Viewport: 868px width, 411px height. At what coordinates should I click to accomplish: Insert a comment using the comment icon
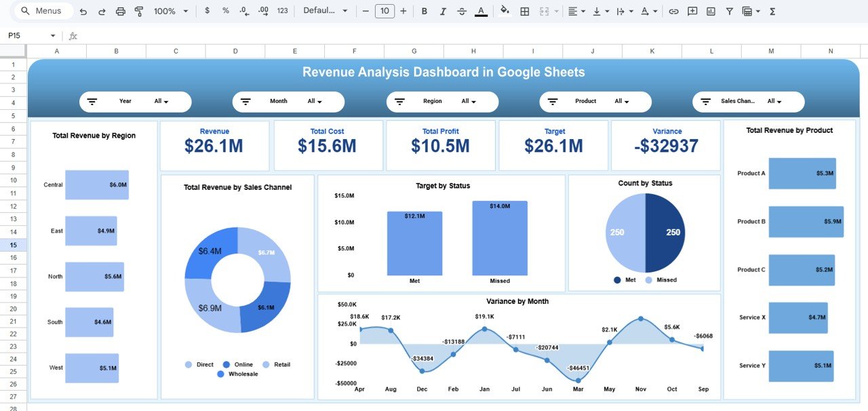point(692,11)
